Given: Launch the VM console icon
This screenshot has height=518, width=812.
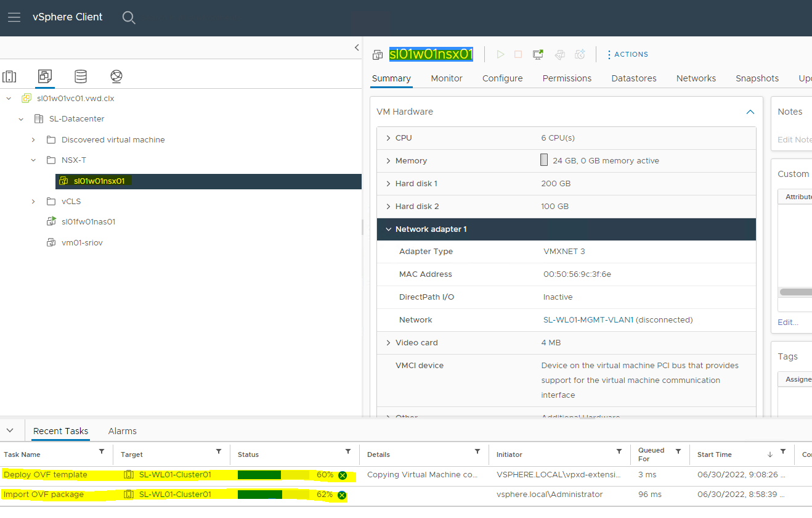Looking at the screenshot, I should pyautogui.click(x=538, y=54).
